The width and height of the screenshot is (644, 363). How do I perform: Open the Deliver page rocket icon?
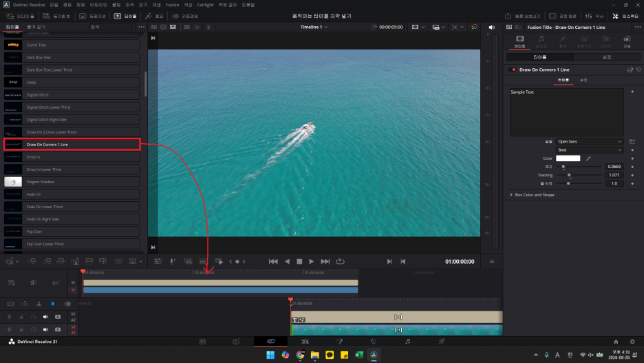(442, 342)
